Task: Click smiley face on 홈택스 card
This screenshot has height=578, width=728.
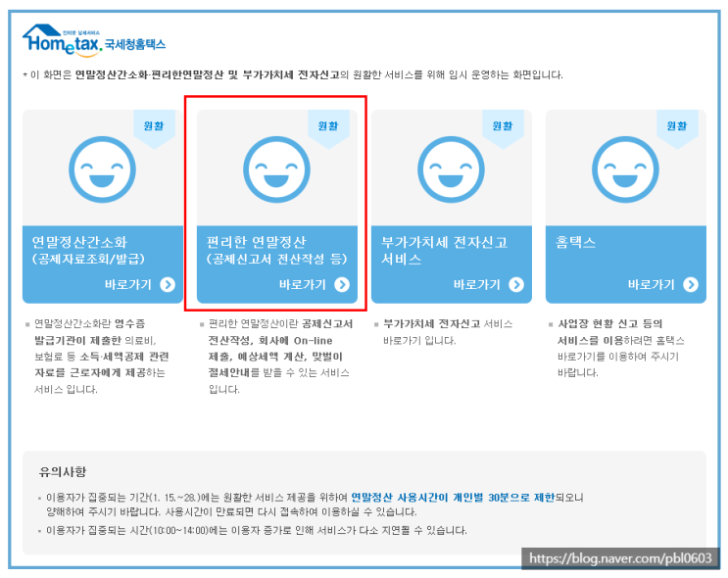Action: [x=625, y=169]
